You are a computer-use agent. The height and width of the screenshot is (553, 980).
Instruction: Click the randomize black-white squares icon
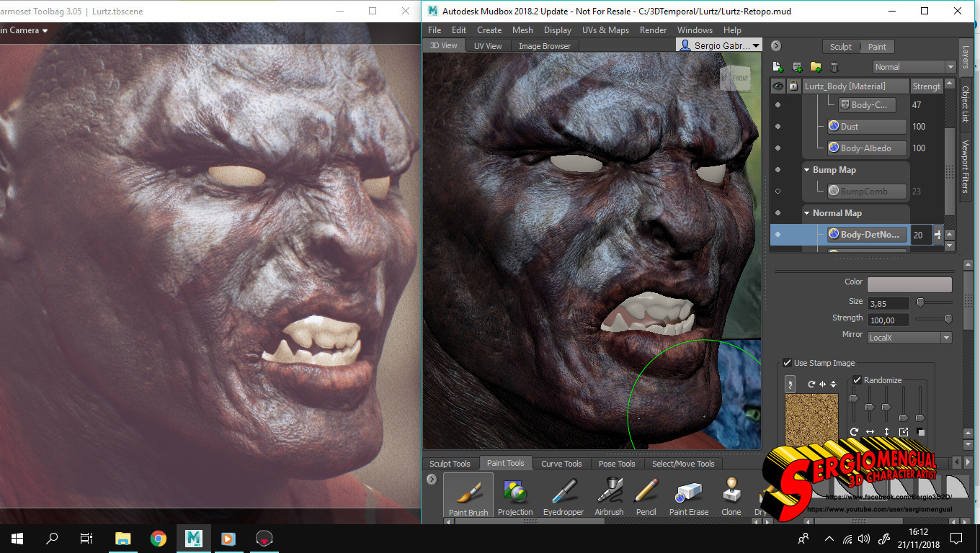click(x=920, y=432)
